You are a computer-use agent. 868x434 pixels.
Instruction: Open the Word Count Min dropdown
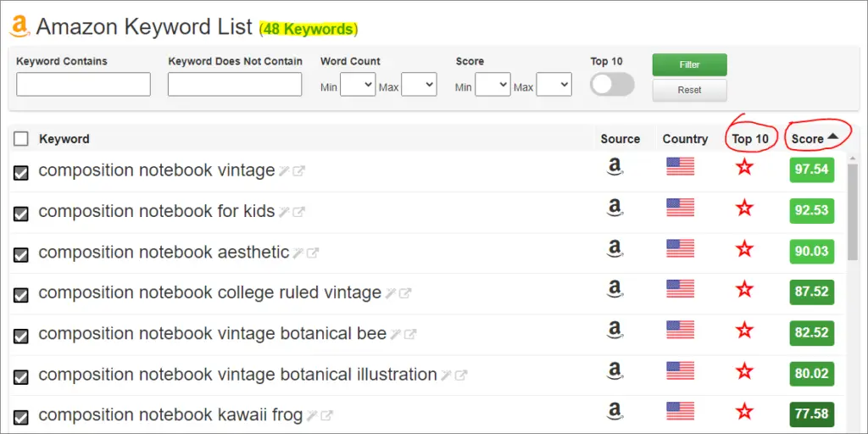(x=358, y=84)
